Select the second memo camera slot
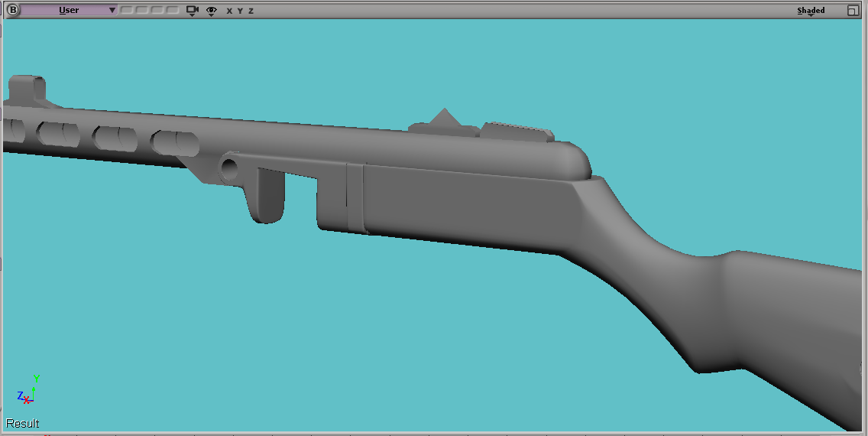The height and width of the screenshot is (436, 868). 142,10
